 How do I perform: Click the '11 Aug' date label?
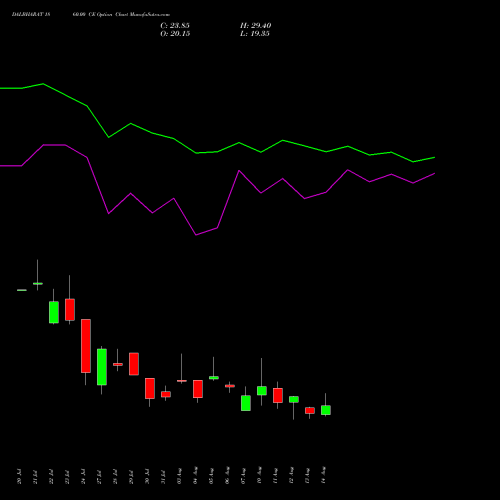coord(275,476)
